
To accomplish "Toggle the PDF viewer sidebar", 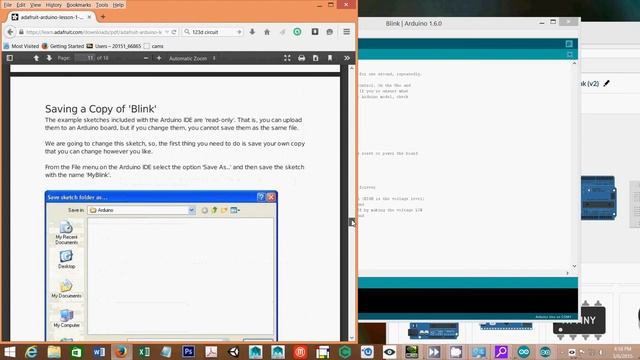I will (x=10, y=58).
